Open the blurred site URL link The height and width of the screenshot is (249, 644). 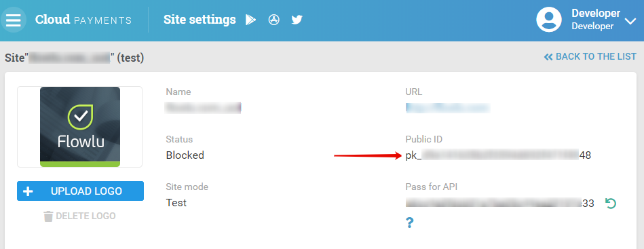[x=448, y=108]
